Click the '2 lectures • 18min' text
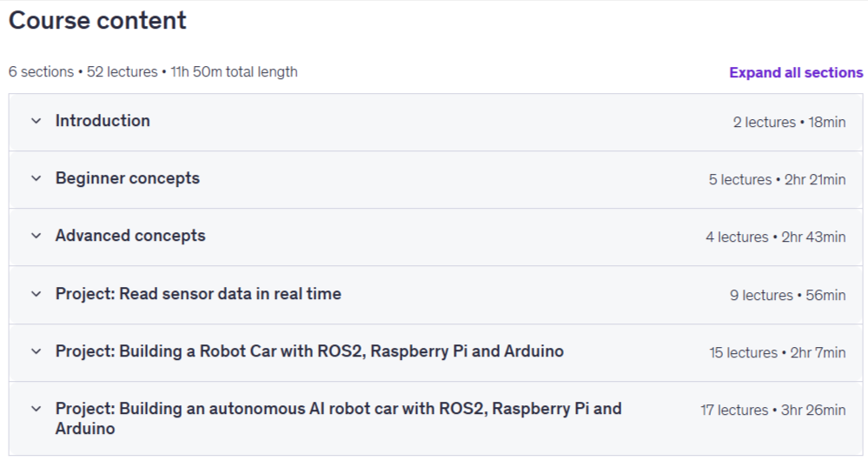This screenshot has height=461, width=868. pos(790,122)
